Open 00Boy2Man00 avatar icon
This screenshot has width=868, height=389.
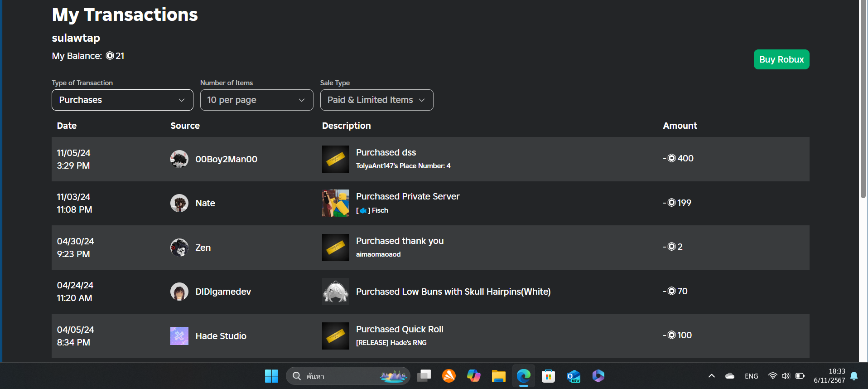179,159
